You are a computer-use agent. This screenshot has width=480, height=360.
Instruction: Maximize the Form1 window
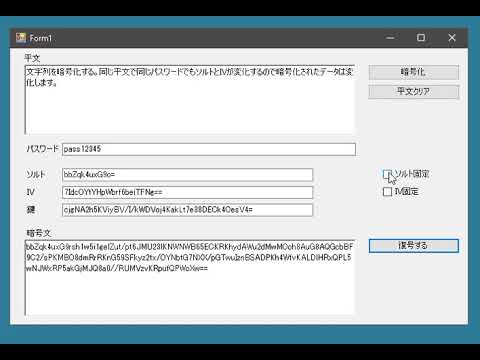tap(421, 38)
